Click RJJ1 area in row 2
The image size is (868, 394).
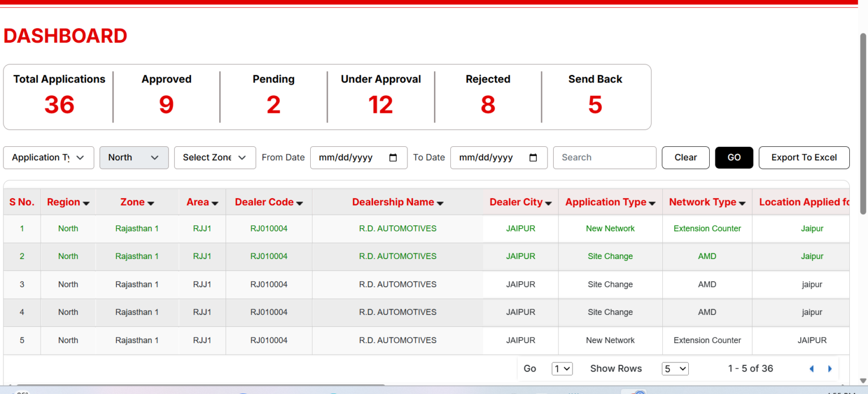tap(202, 256)
